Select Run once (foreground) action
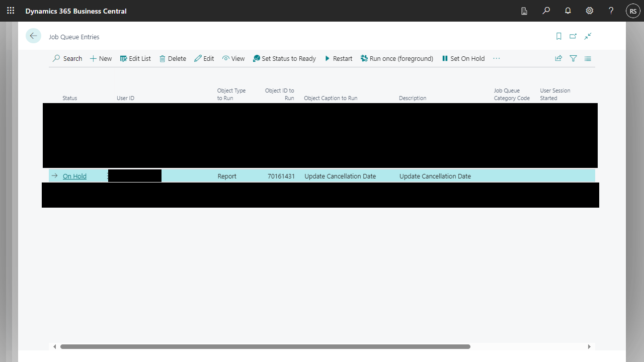 (396, 58)
